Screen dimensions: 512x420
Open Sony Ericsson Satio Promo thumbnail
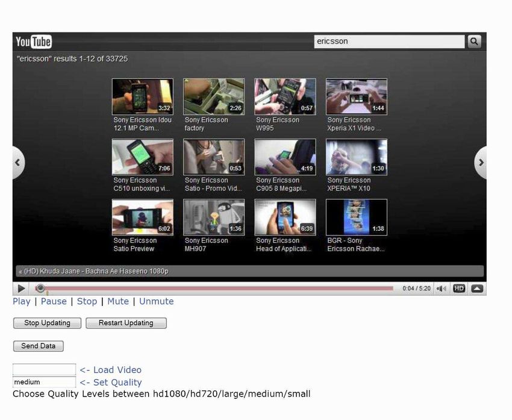click(214, 157)
